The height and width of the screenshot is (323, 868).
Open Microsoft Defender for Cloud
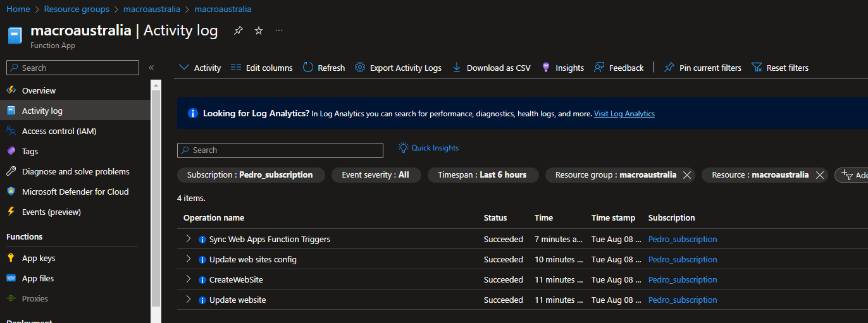click(75, 192)
